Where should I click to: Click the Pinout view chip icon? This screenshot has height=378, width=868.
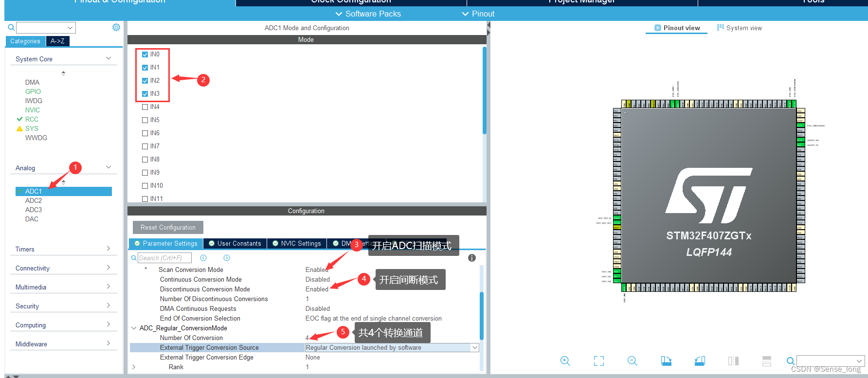[658, 28]
